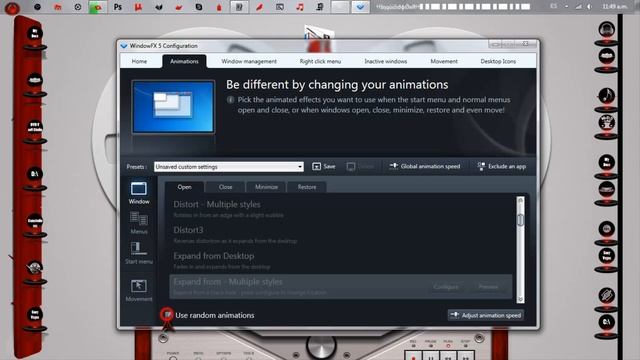Open the Inactive windows tab
Screen dimensions: 640x360
point(386,61)
